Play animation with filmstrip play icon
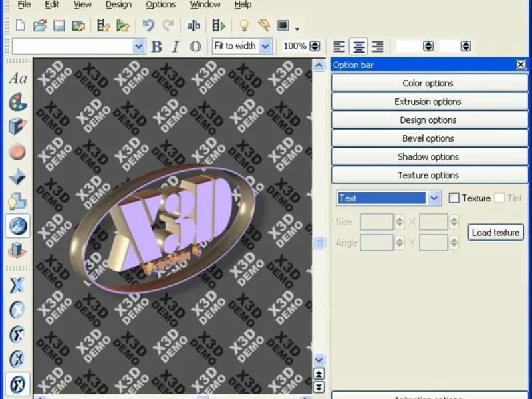Screen dimensions: 532x399 pos(219,25)
